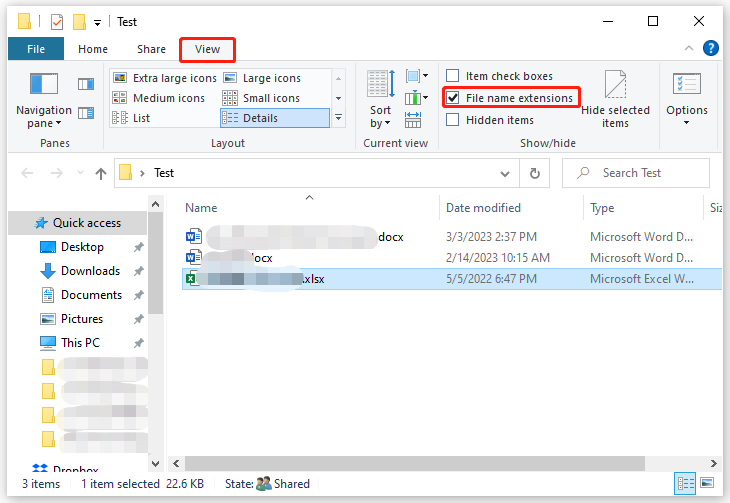This screenshot has height=503, width=730.
Task: Switch to List layout
Action: click(131, 118)
